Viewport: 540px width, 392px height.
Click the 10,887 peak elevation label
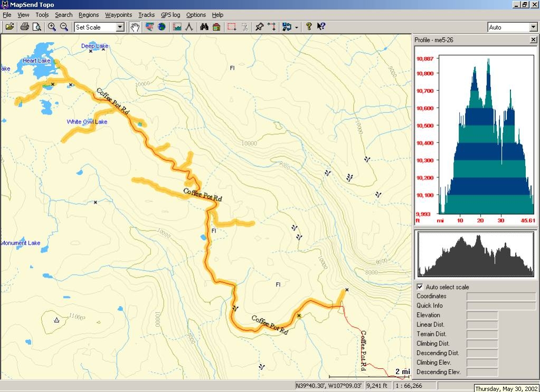coord(425,59)
